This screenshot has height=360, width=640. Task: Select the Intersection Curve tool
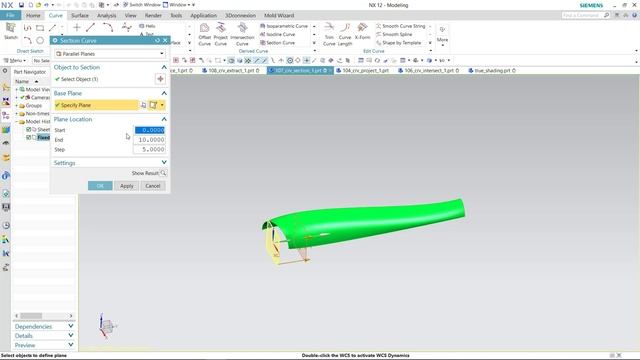point(242,34)
